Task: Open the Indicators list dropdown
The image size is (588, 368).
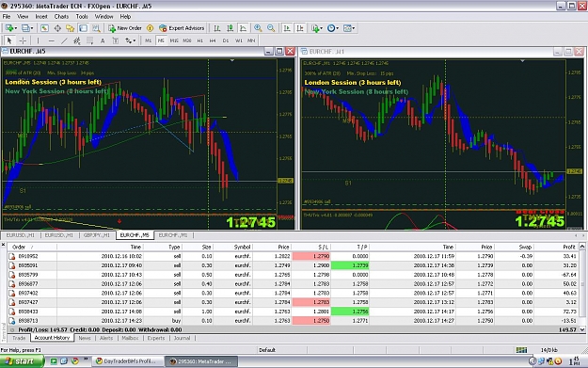Action: [316, 28]
